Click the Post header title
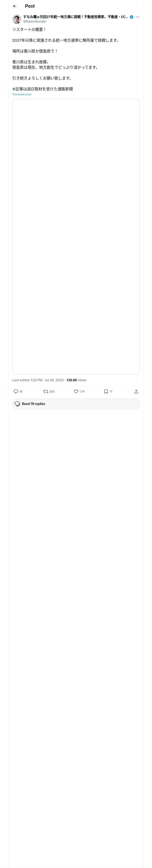152x868 pixels. tap(30, 6)
